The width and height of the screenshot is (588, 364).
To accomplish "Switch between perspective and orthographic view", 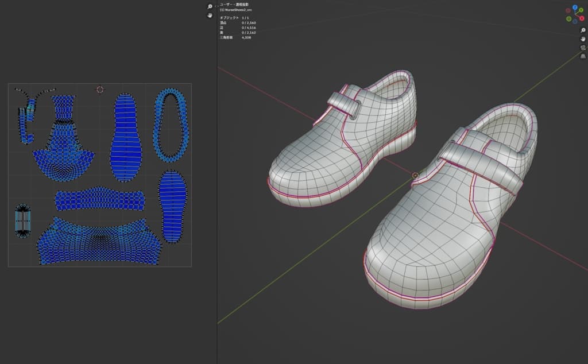I will pyautogui.click(x=583, y=56).
